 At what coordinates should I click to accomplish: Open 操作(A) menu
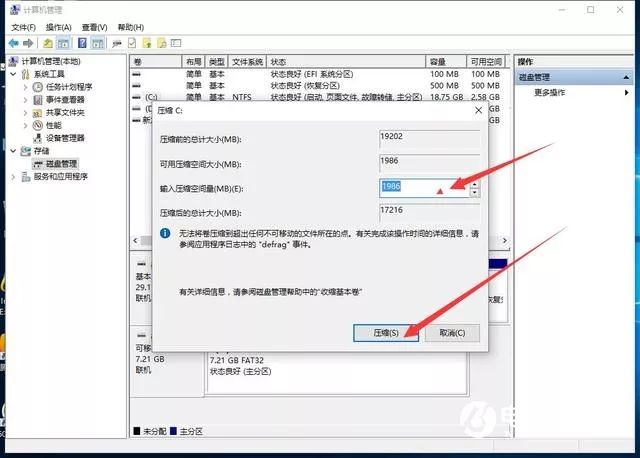point(58,27)
